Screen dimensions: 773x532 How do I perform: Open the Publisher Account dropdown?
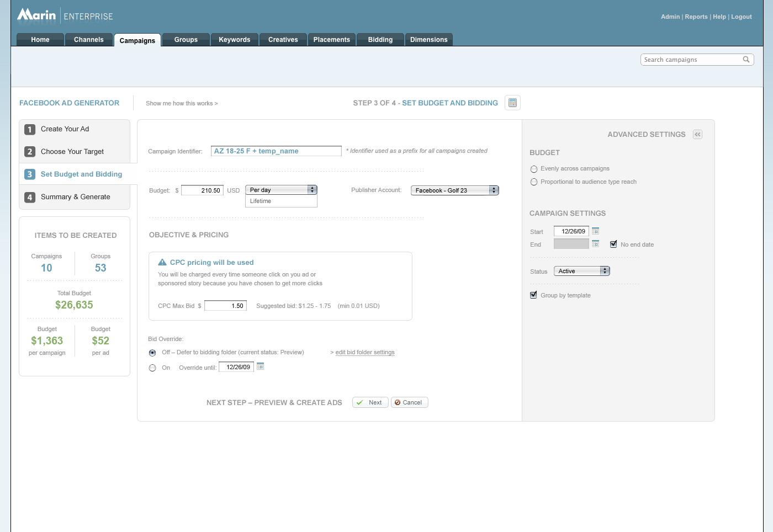454,190
